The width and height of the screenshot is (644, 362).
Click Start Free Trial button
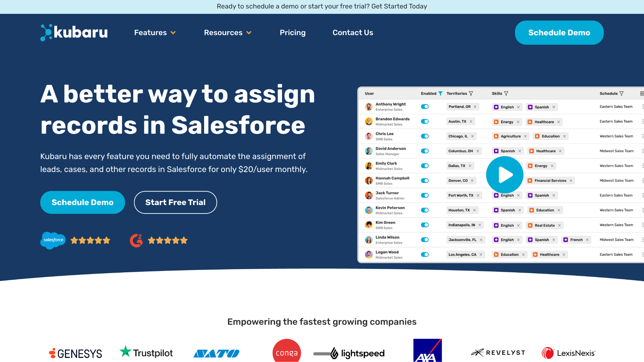click(175, 202)
